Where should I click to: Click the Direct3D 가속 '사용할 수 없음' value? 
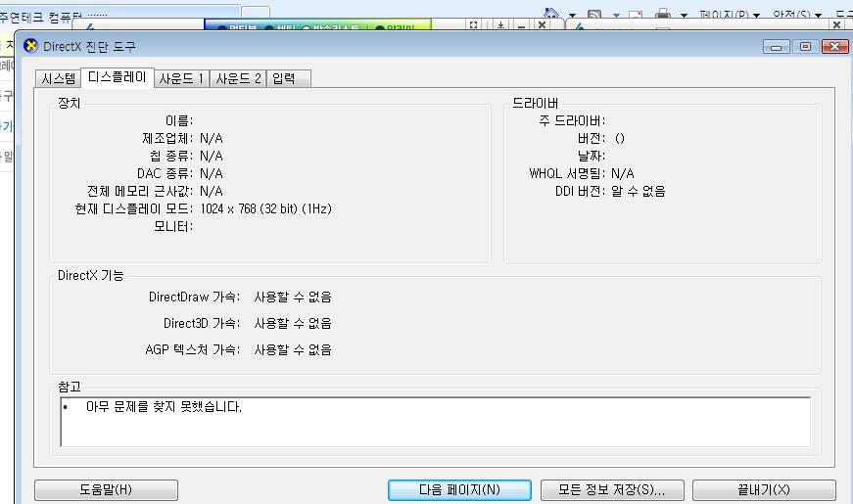[x=293, y=323]
